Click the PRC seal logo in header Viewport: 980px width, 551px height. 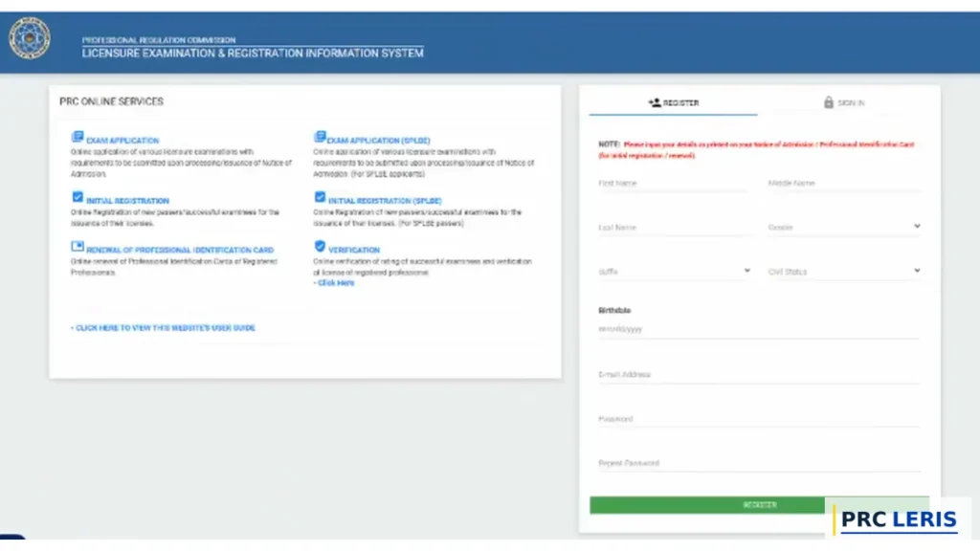[30, 38]
